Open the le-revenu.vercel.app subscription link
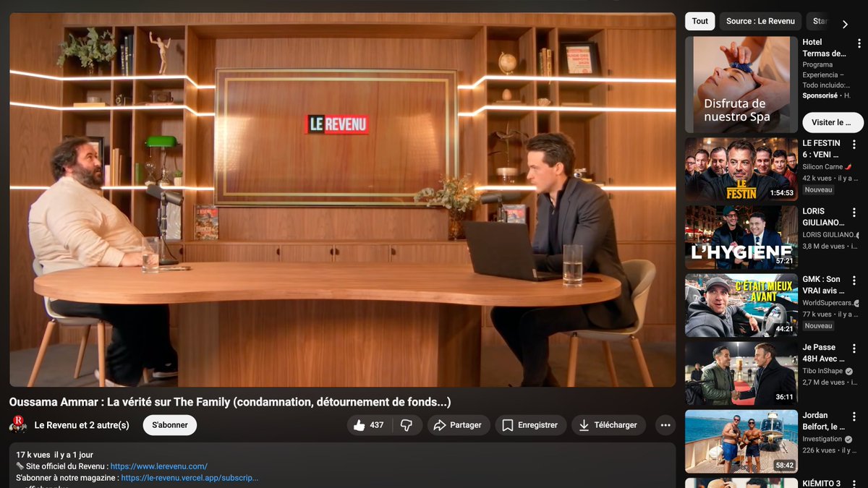 pyautogui.click(x=190, y=478)
